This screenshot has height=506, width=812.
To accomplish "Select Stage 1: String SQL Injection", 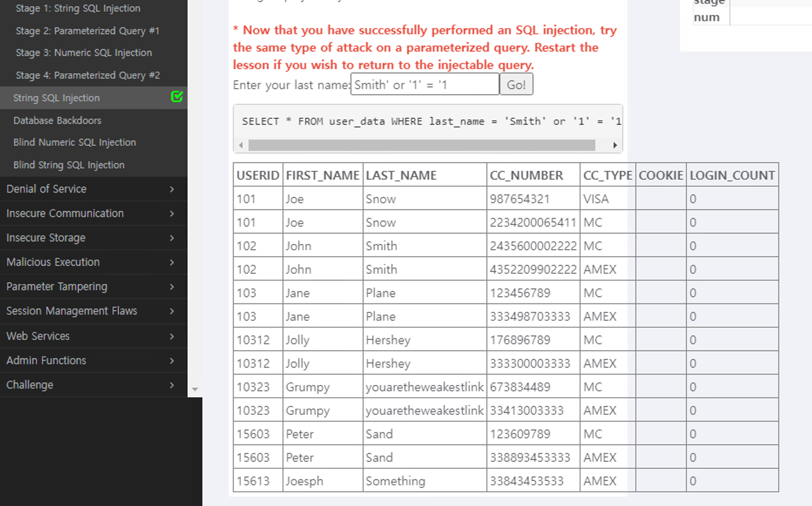I will click(77, 8).
